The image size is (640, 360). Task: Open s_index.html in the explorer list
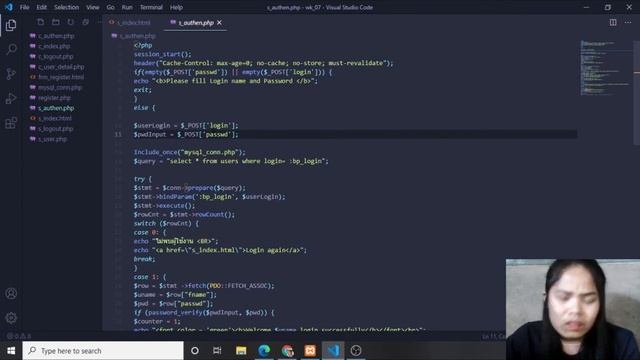[x=55, y=118]
